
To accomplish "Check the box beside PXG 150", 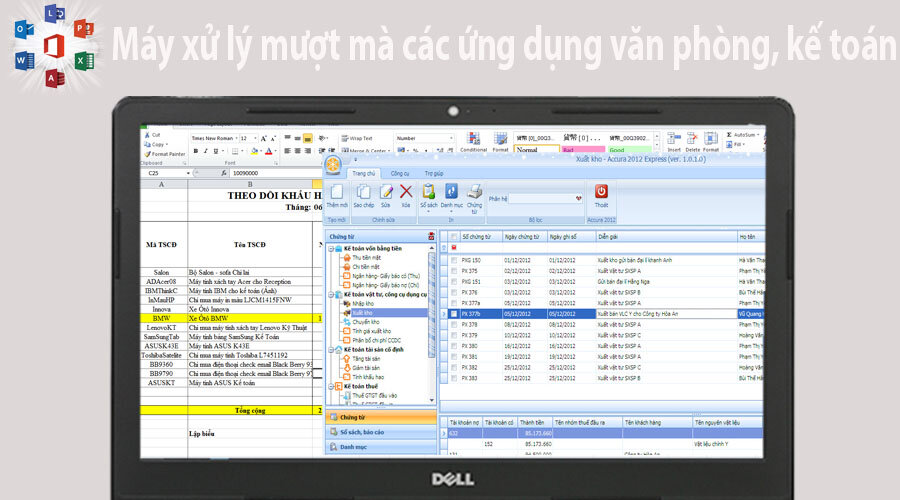I will coord(454,260).
